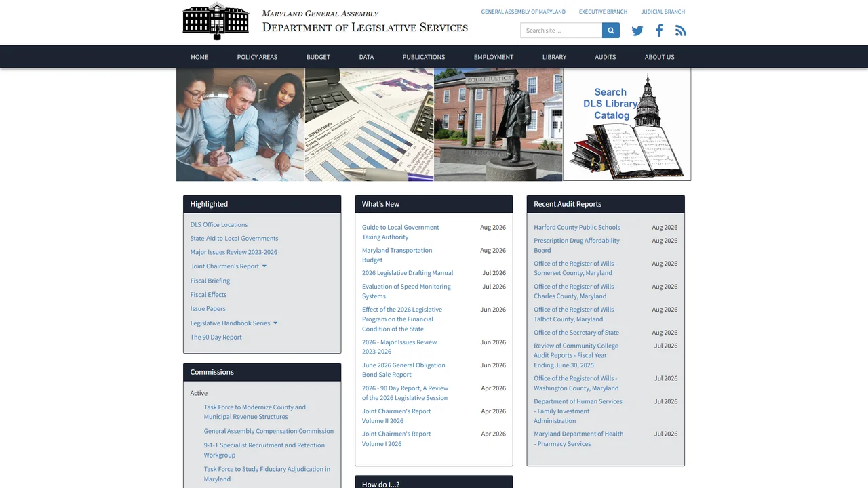This screenshot has width=868, height=488.
Task: Open the Fiscal Briefing link
Action: [210, 281]
